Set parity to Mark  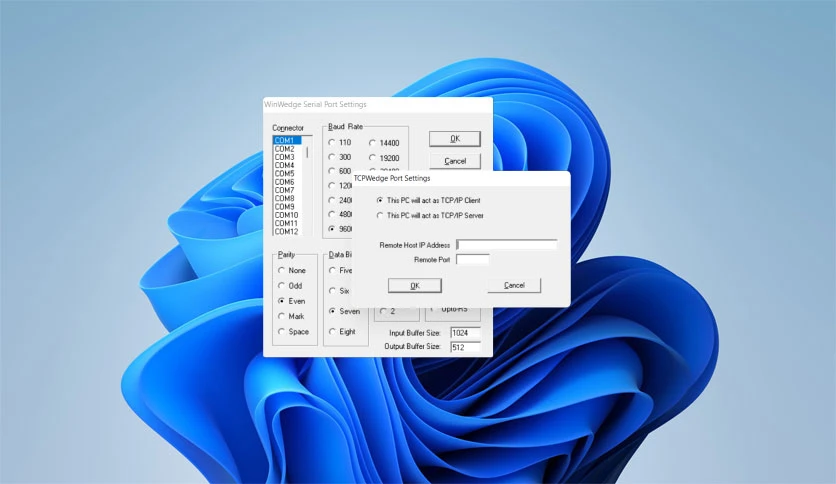coord(281,316)
